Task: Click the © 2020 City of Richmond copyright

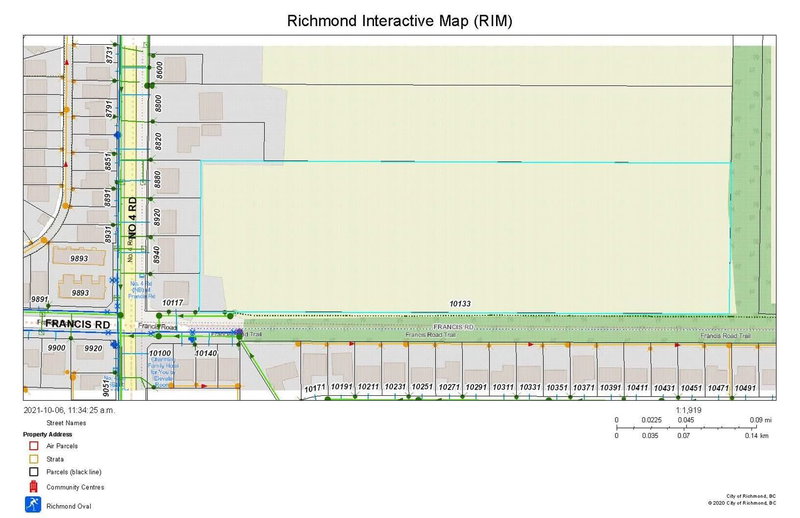Action: pos(742,503)
